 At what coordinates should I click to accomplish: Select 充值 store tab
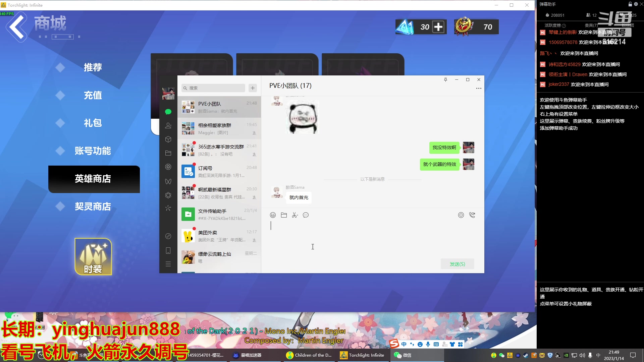[x=93, y=95]
